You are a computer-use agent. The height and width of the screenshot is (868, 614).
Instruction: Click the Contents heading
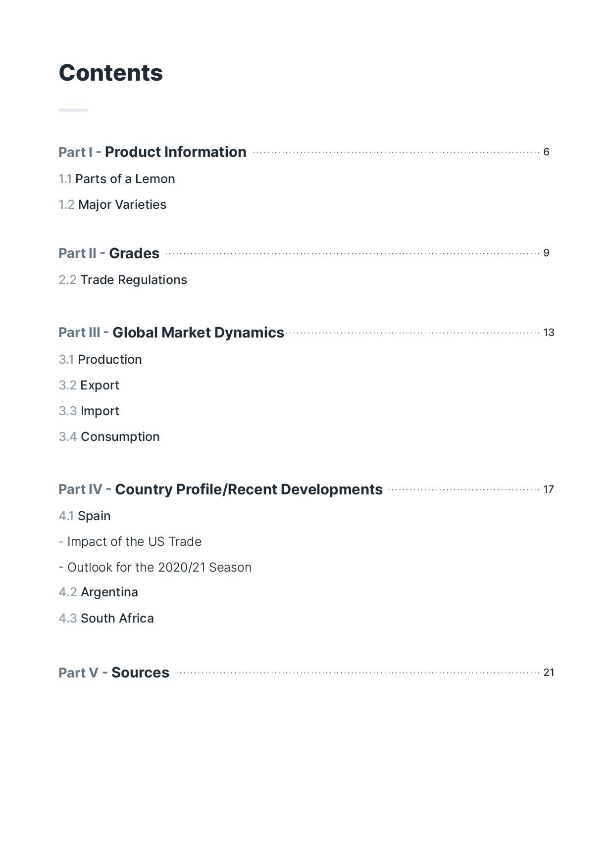coord(111,73)
